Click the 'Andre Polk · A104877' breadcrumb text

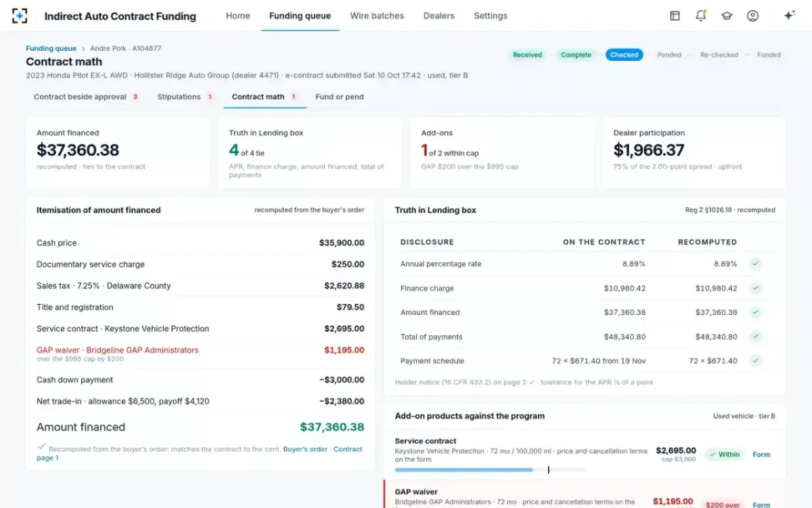[x=126, y=49]
